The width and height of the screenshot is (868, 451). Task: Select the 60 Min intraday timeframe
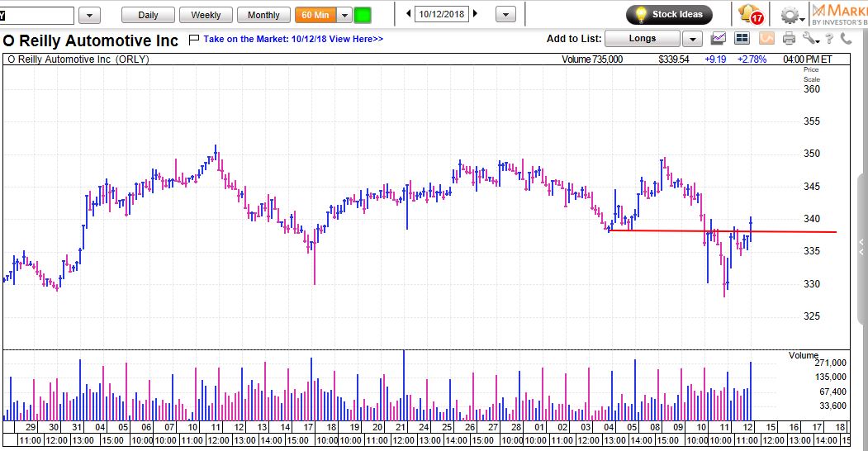315,15
